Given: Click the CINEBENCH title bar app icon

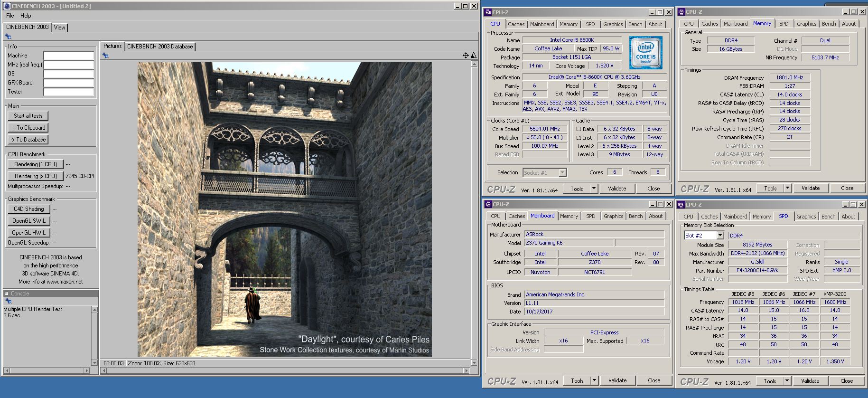Looking at the screenshot, I should coord(7,6).
